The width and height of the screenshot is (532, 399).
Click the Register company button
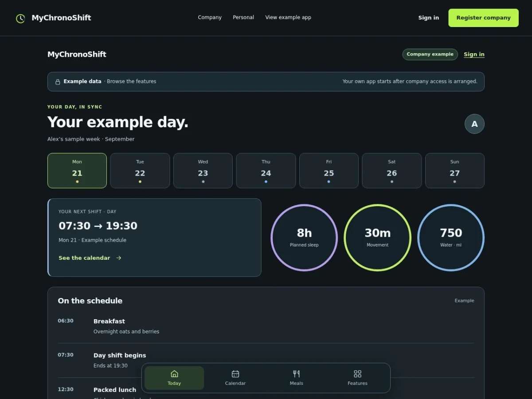click(484, 18)
